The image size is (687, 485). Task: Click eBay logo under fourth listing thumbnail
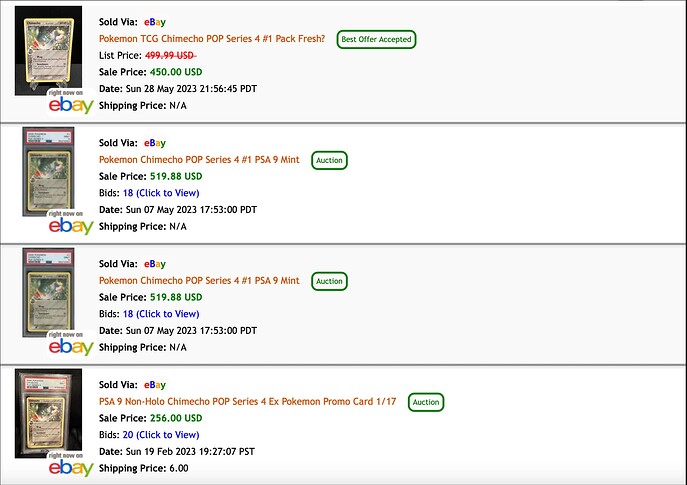click(x=71, y=468)
